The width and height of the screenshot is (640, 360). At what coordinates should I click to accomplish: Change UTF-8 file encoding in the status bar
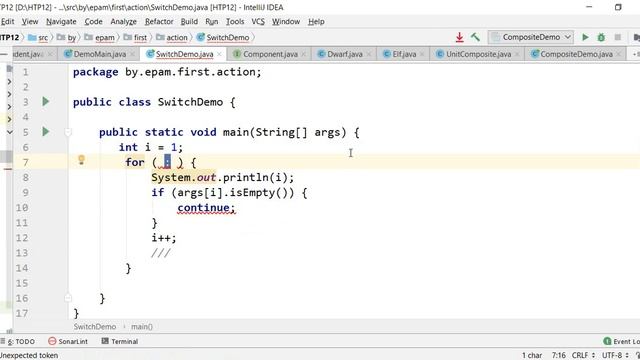(615, 355)
